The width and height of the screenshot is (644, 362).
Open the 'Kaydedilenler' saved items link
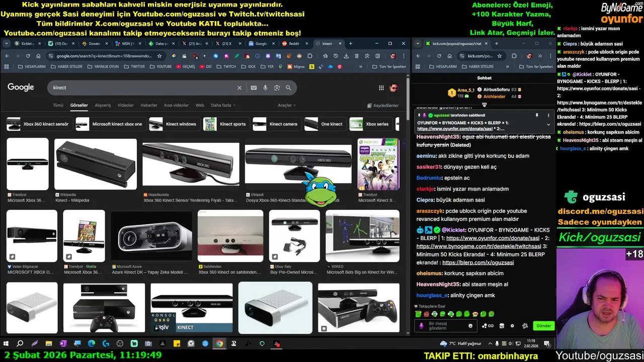pos(382,106)
